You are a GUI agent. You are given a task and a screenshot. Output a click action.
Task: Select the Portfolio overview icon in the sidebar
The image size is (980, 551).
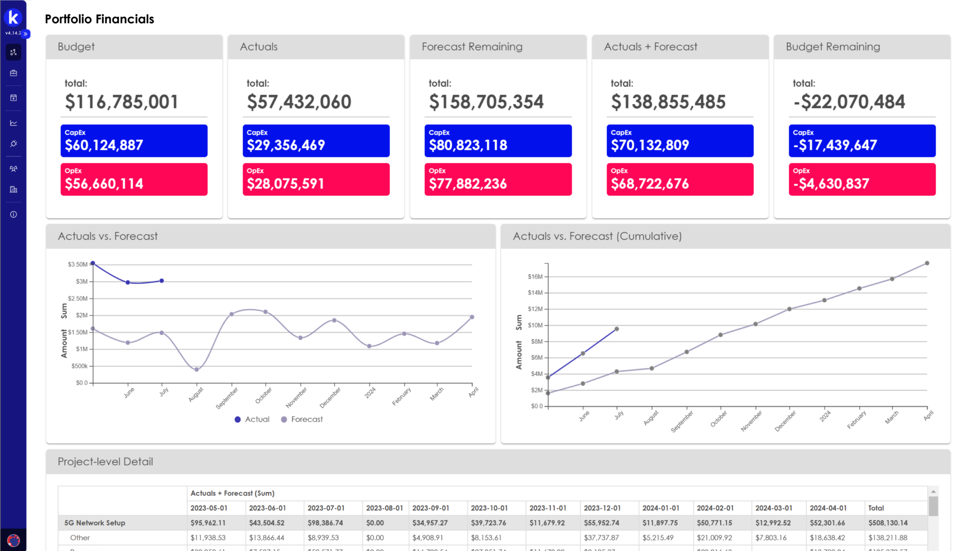click(13, 52)
